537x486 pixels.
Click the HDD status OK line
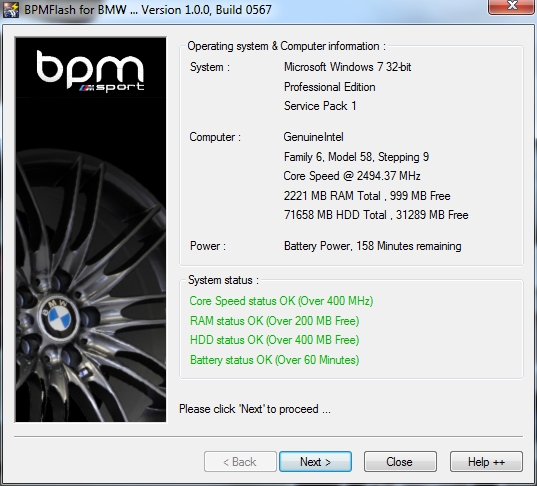[275, 340]
